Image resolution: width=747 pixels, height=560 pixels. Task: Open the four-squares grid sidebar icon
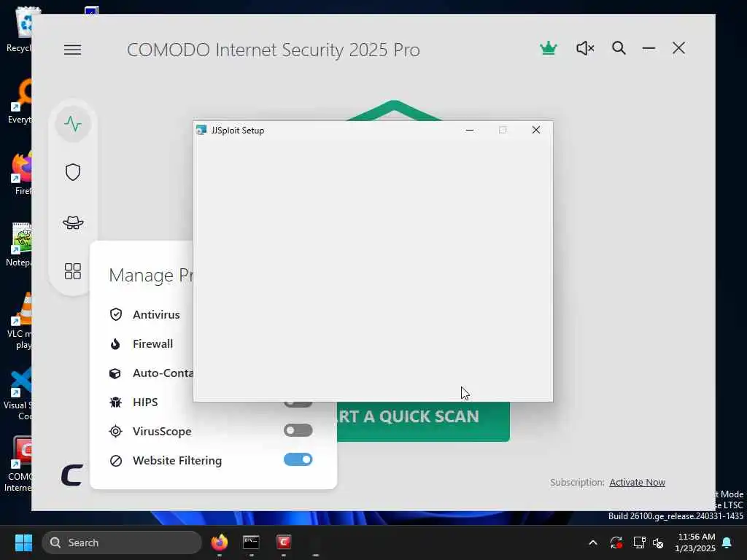point(73,271)
